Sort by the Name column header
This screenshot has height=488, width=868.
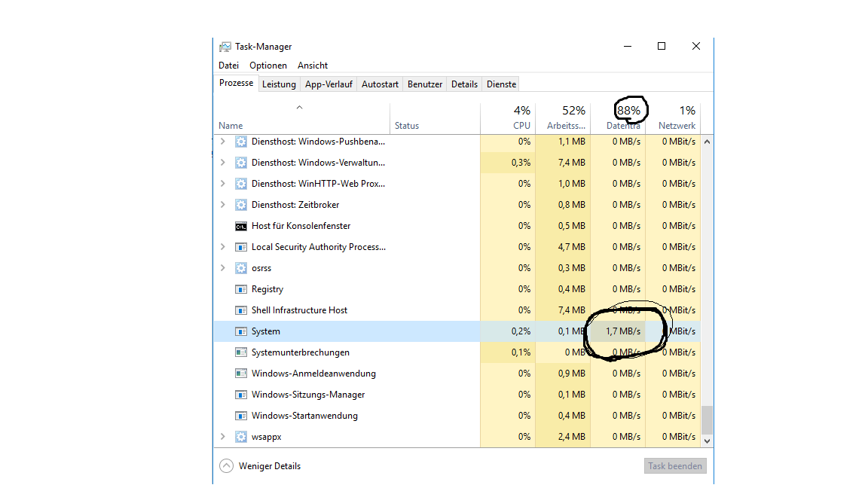pyautogui.click(x=301, y=117)
